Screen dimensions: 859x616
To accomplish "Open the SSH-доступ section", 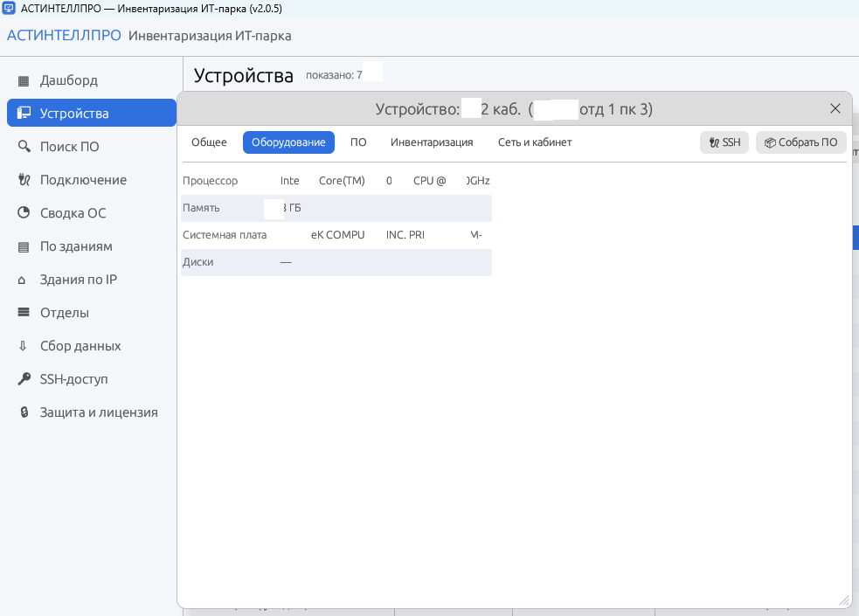I will [x=92, y=379].
